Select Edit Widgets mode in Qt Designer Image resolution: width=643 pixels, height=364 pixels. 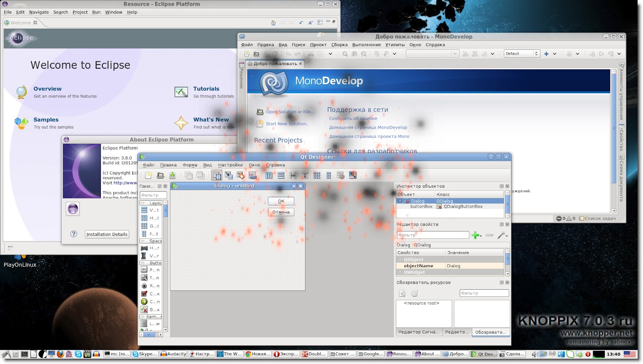(217, 175)
